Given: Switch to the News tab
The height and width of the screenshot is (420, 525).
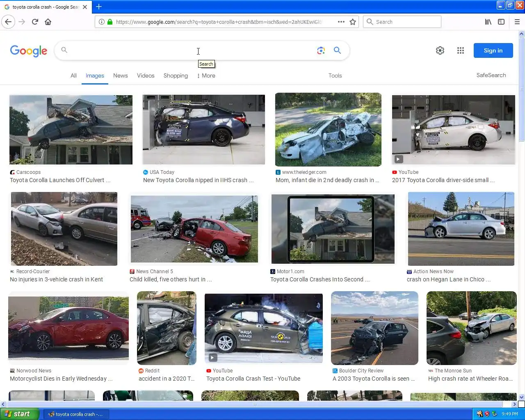Looking at the screenshot, I should tap(121, 75).
